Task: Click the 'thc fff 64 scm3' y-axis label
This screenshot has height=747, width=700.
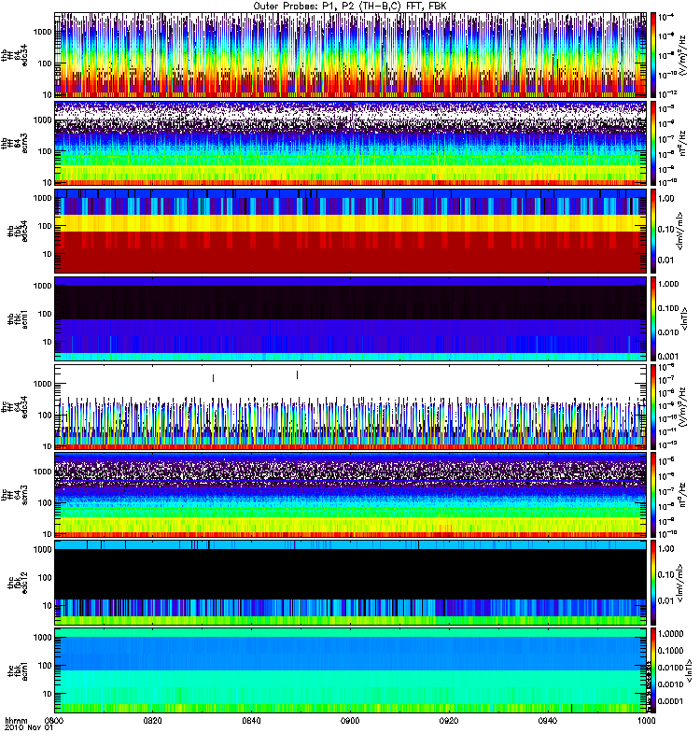Action: tap(15, 495)
